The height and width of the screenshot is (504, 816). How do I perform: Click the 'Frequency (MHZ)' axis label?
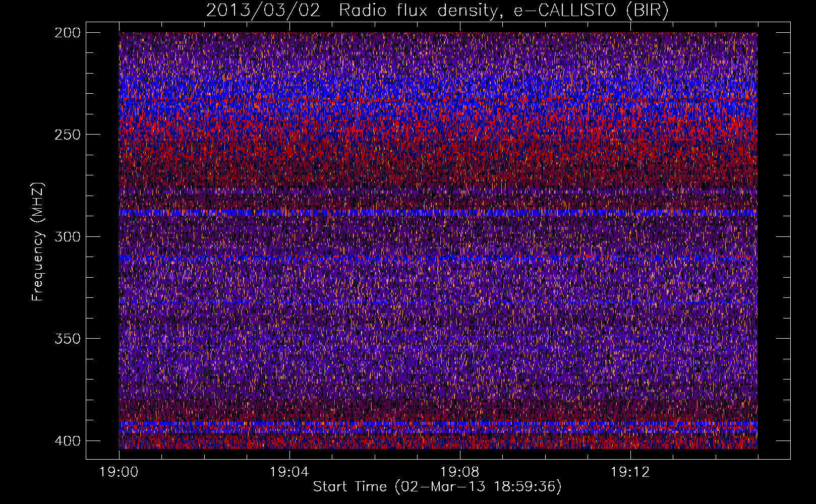coord(38,241)
